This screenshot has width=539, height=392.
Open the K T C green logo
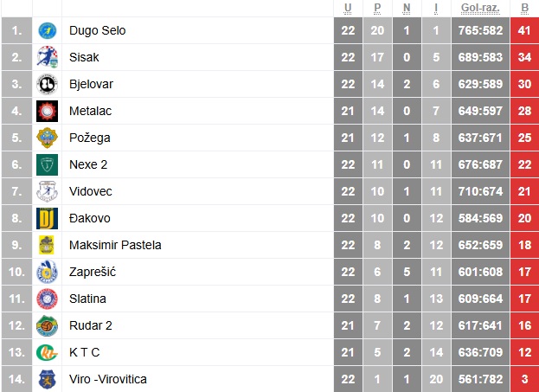[x=47, y=352]
